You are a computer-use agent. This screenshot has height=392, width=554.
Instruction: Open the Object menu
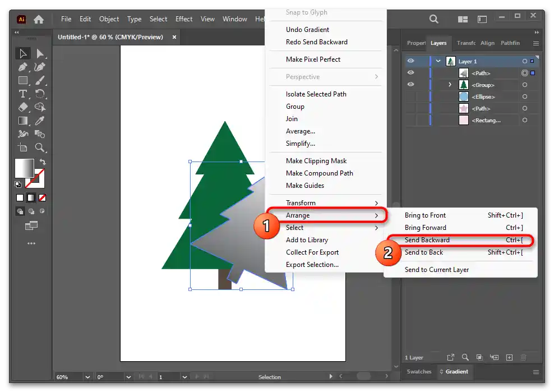pyautogui.click(x=109, y=19)
